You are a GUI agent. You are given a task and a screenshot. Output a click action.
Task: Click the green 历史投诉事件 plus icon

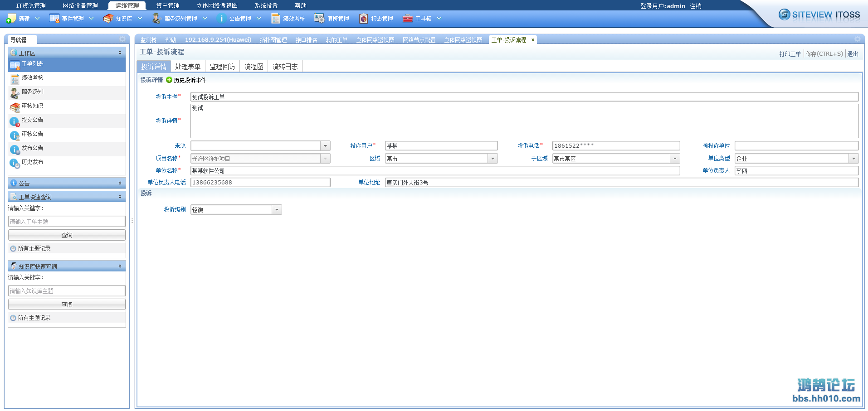169,80
